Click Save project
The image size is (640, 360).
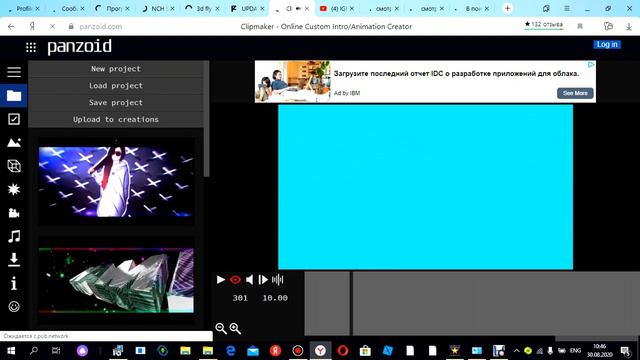point(116,102)
